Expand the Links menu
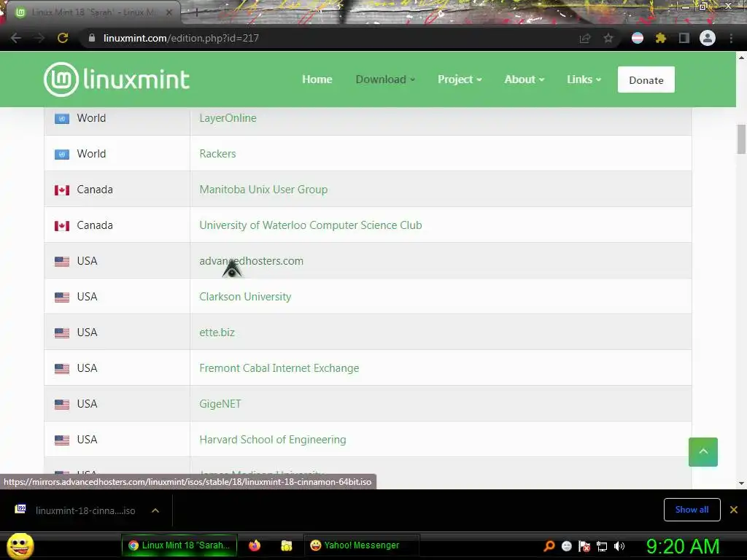Screen dimensions: 747x560 [x=584, y=79]
